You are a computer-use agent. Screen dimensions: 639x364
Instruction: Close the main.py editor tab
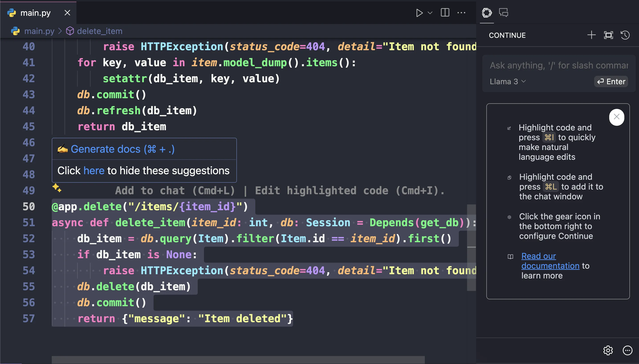click(67, 13)
